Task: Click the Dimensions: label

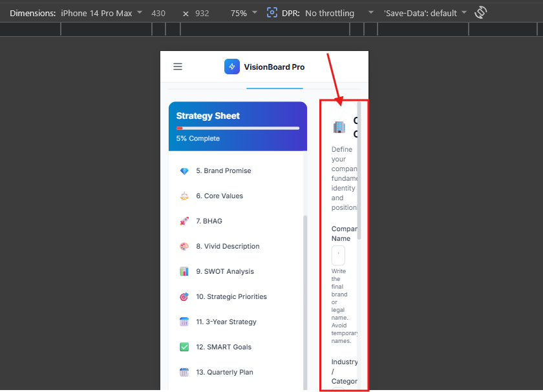Action: click(32, 13)
